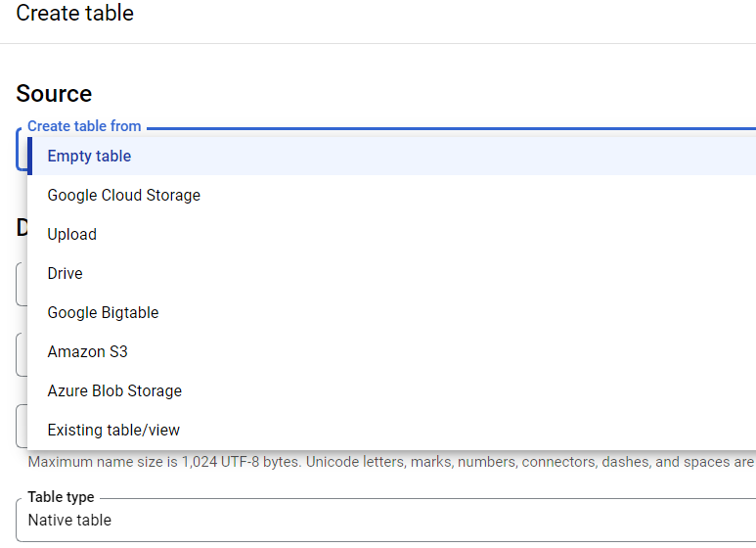Choose Google Bigtable source
Screen dimensions: 756x548
point(391,312)
